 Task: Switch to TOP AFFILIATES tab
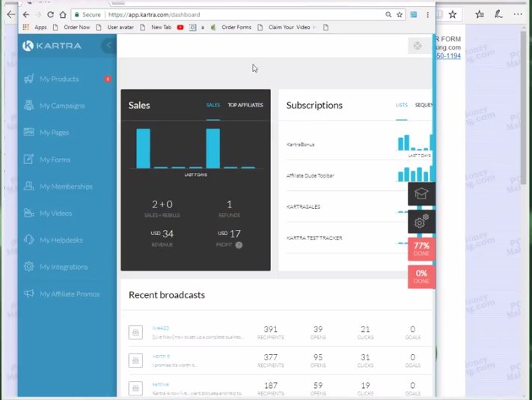coord(245,105)
